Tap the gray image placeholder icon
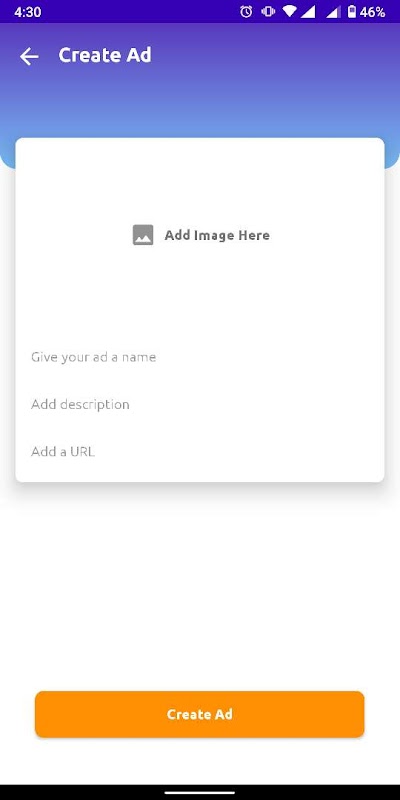Image resolution: width=400 pixels, height=800 pixels. tap(143, 235)
